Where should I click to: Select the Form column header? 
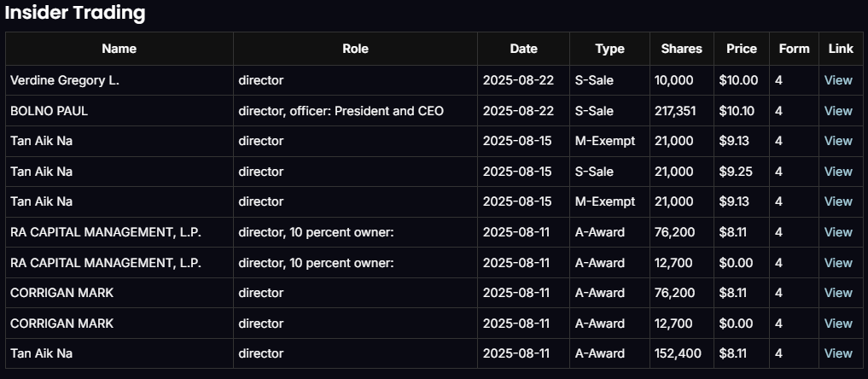coord(794,49)
